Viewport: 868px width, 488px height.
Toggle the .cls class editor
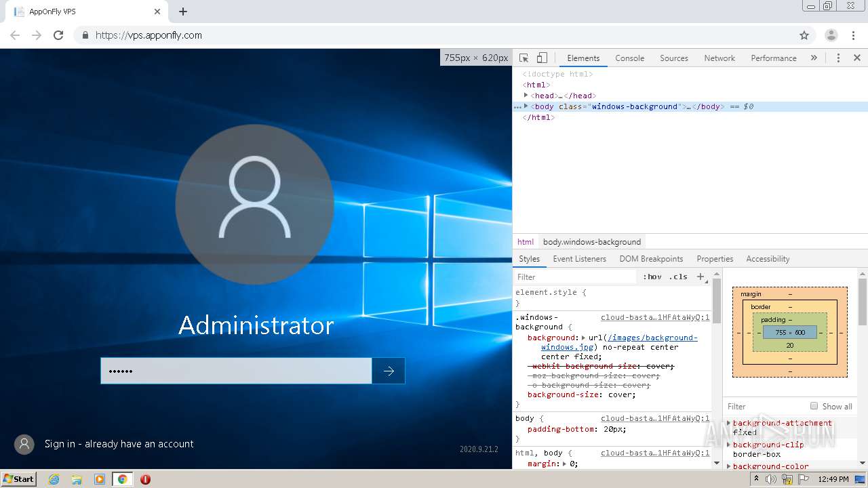pyautogui.click(x=678, y=277)
